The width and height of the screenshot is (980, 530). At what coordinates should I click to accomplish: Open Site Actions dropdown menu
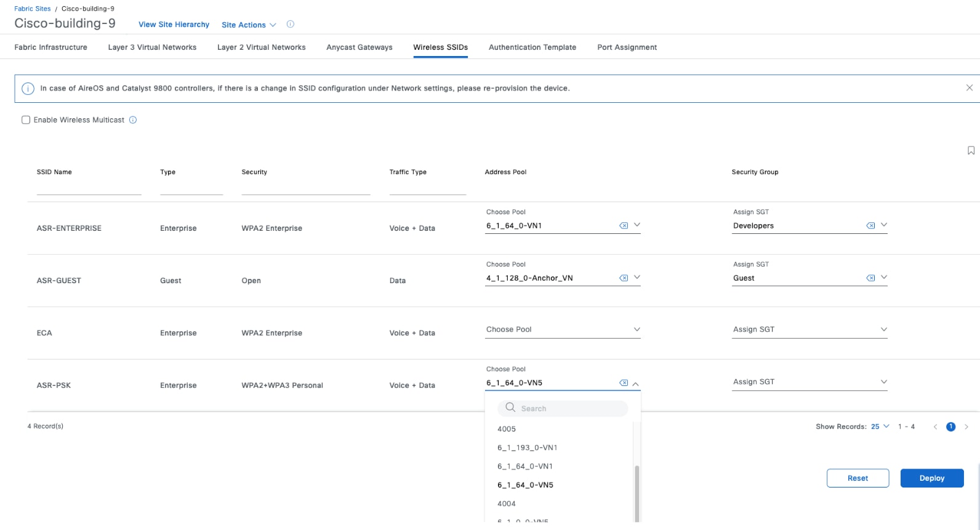[249, 25]
